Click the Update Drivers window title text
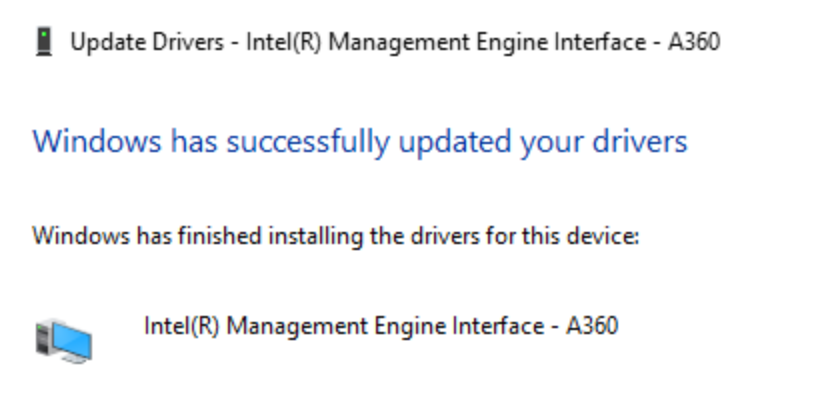814x405 pixels. 394,42
